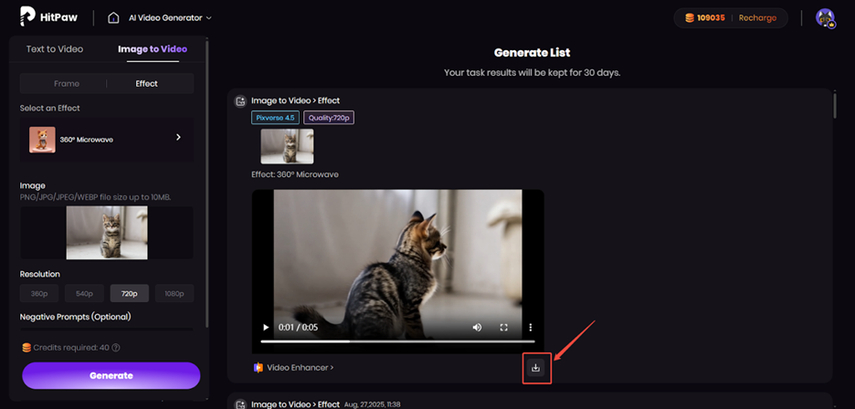Click the HitPaw logo icon
Screen dimensions: 855x409
click(x=28, y=17)
